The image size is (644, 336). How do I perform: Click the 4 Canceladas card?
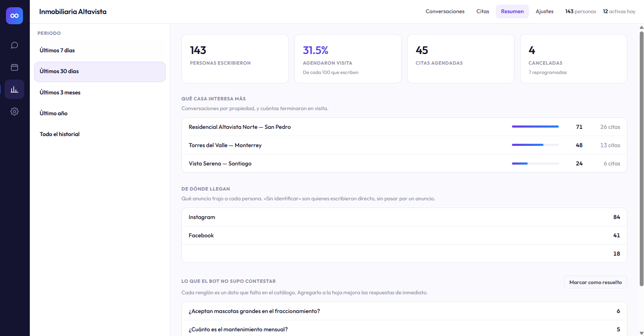574,59
